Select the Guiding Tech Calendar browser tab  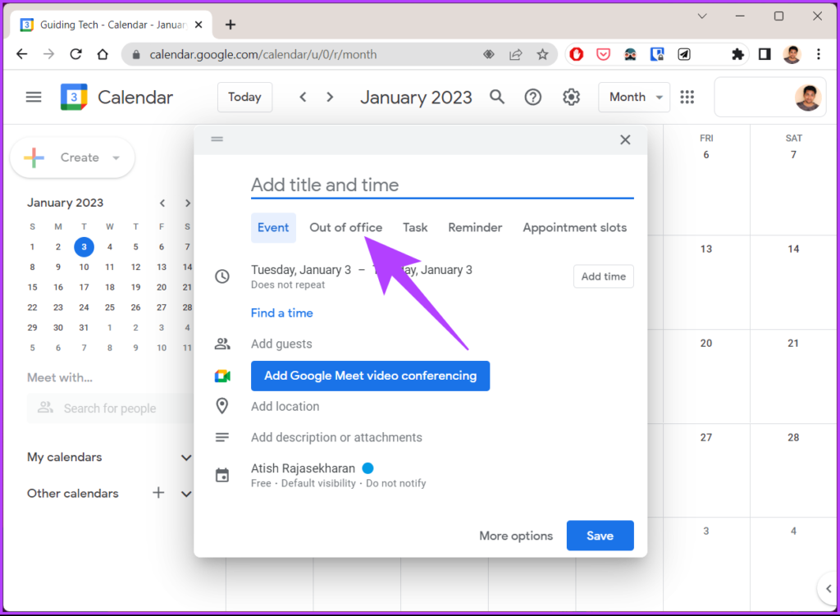112,25
